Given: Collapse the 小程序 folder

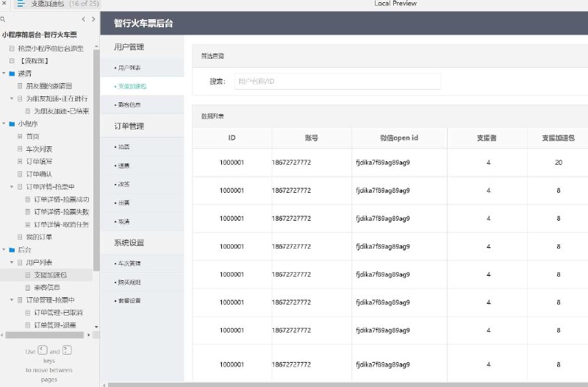Looking at the screenshot, I should click(4, 124).
